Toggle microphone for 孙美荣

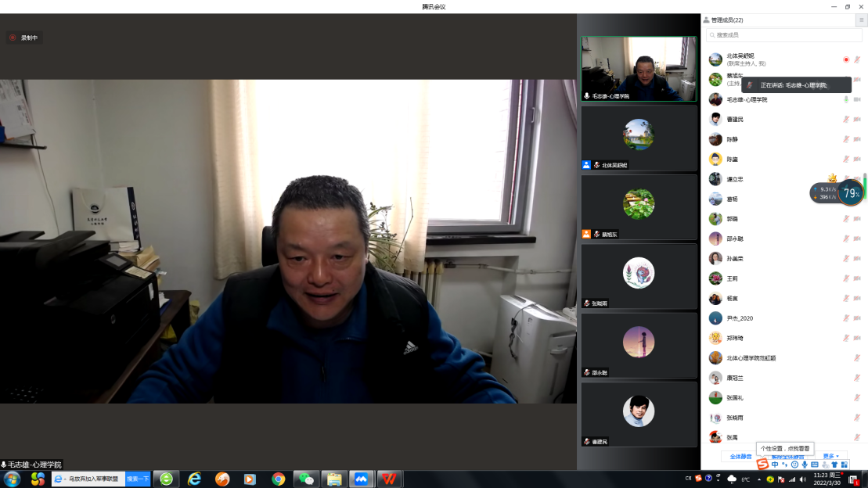coord(846,259)
